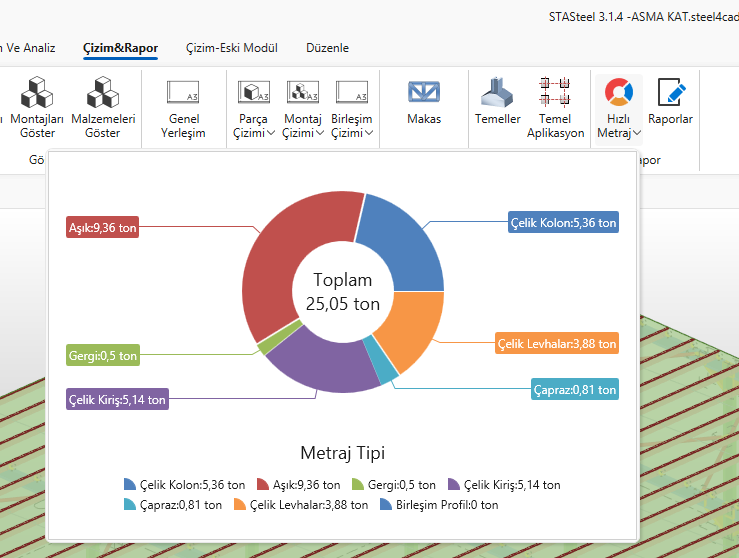The width and height of the screenshot is (739, 558).
Task: Click the Temel Aplikasyon icon
Action: pos(555,94)
